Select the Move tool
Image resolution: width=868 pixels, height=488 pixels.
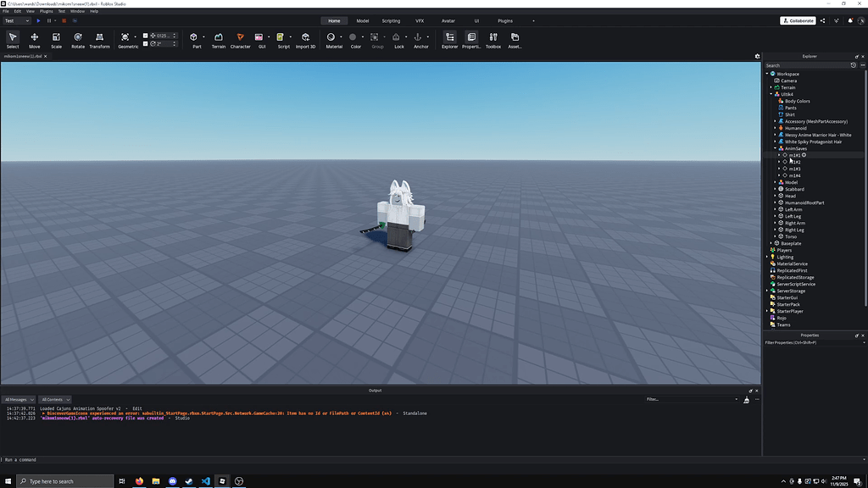(34, 38)
